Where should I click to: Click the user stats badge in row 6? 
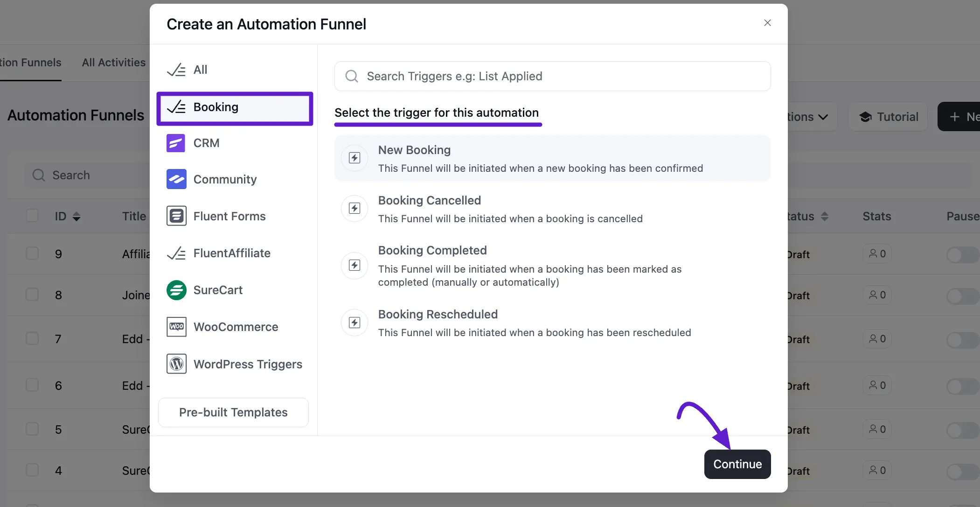tap(877, 385)
